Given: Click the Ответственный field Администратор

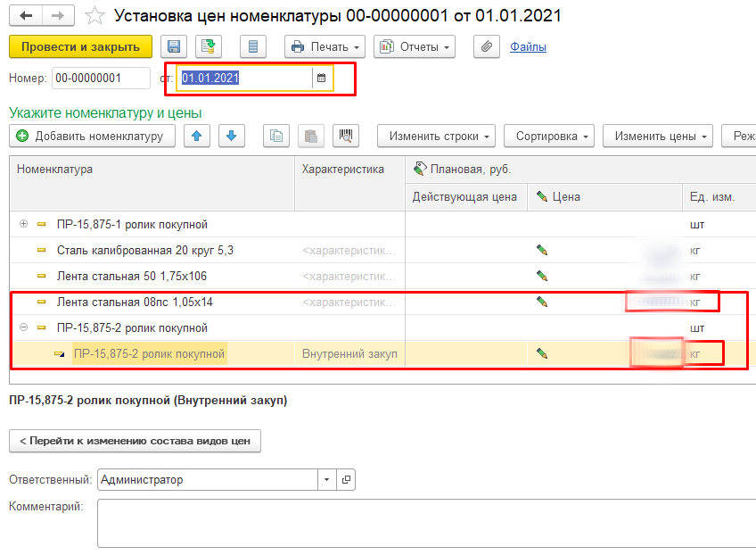Looking at the screenshot, I should pyautogui.click(x=208, y=480).
